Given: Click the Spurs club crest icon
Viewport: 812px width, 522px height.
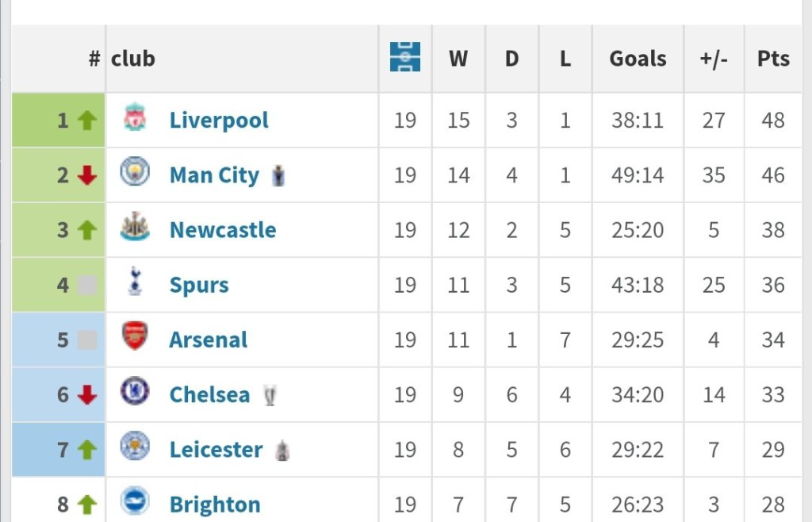Looking at the screenshot, I should [x=135, y=282].
